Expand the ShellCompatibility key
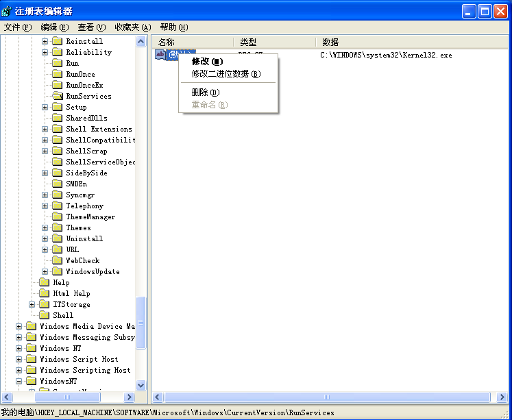The width and height of the screenshot is (512, 420). pos(45,140)
